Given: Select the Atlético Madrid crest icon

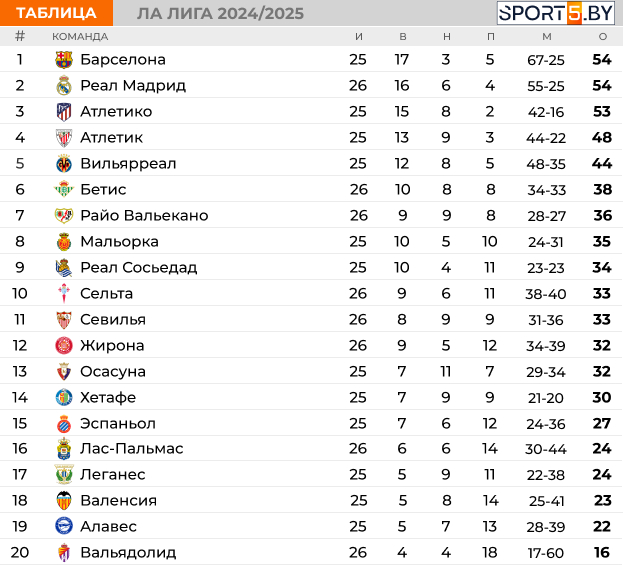Looking at the screenshot, I should tap(64, 112).
